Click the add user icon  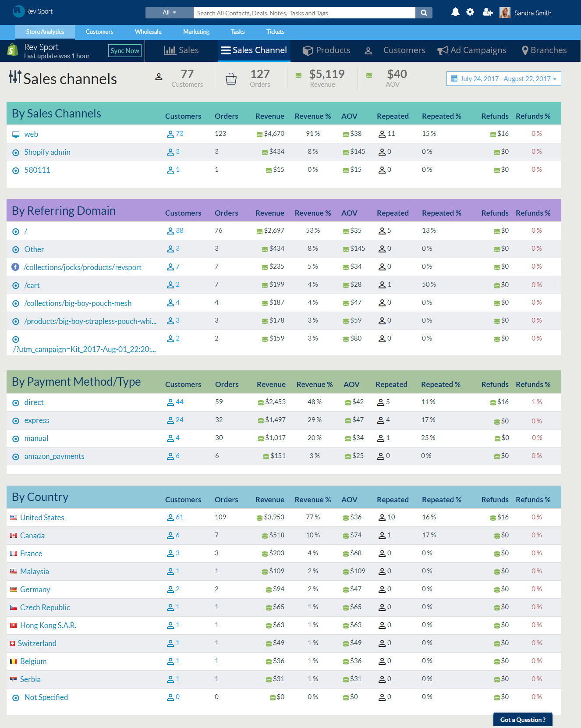point(488,12)
